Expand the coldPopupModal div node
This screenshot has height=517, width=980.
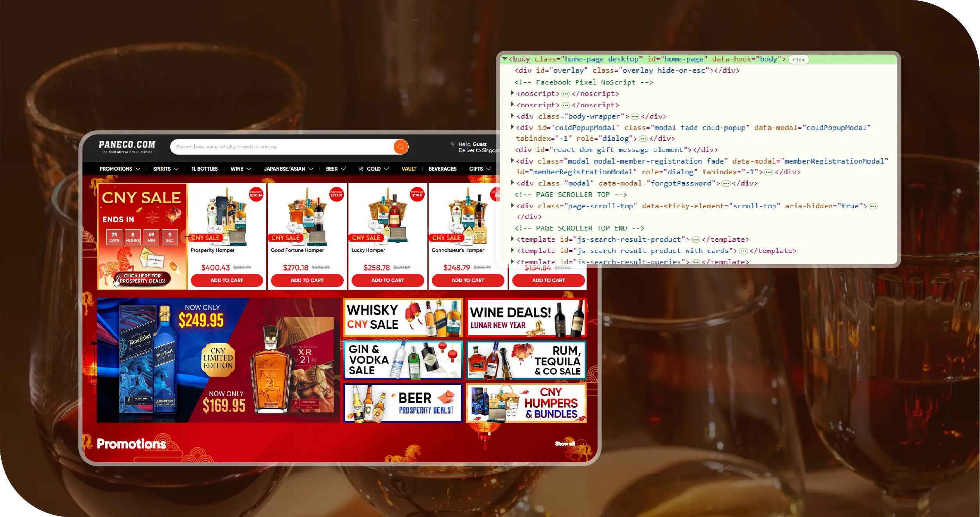click(x=512, y=127)
